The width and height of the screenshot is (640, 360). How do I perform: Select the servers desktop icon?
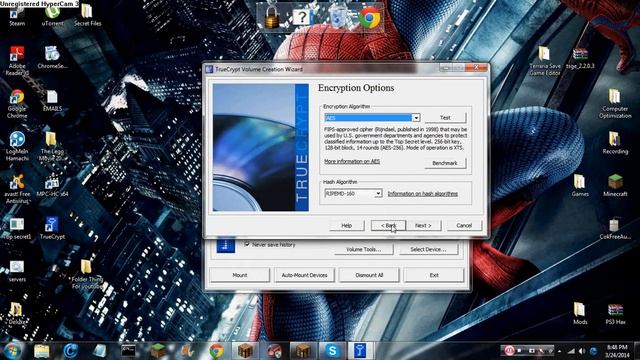[17, 272]
